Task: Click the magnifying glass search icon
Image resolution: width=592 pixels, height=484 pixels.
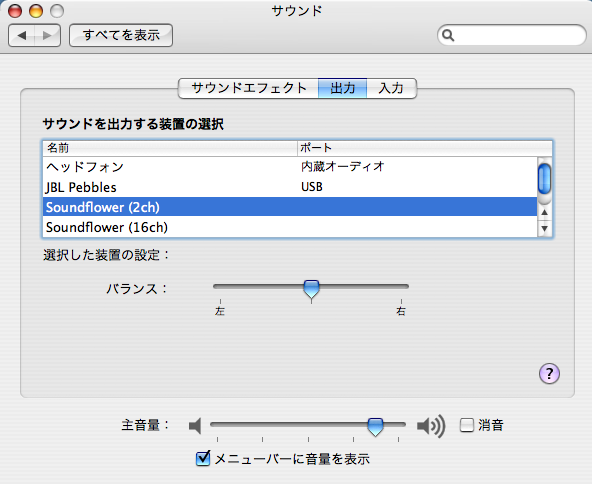Action: coord(448,35)
